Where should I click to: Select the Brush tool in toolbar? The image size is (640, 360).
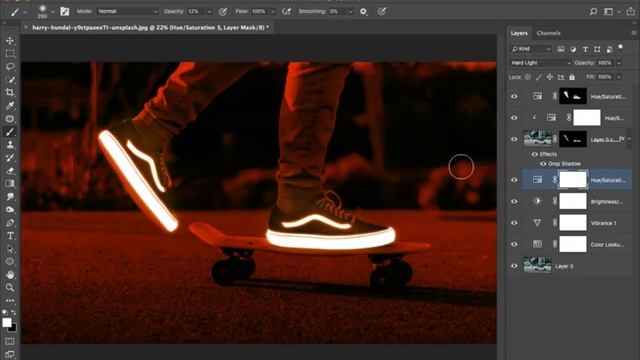10,132
